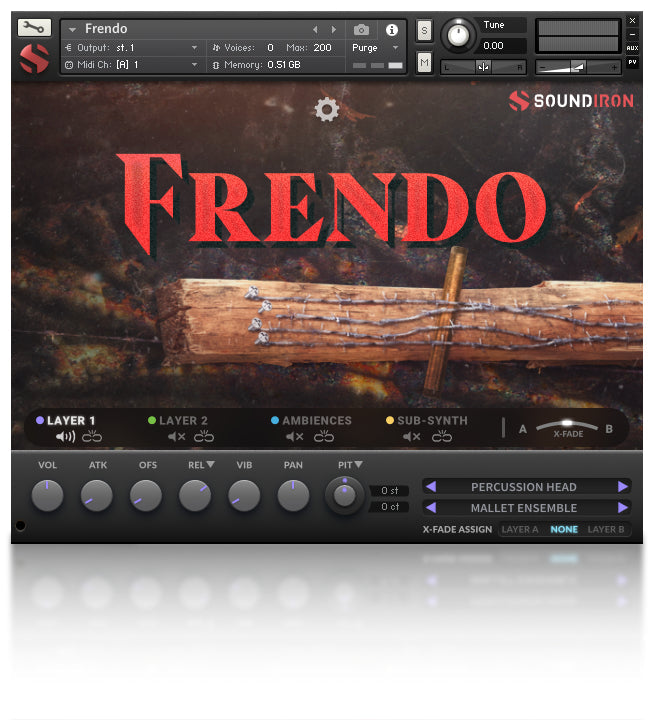The width and height of the screenshot is (654, 720).
Task: Toggle link icon for Layer 2
Action: click(x=204, y=437)
